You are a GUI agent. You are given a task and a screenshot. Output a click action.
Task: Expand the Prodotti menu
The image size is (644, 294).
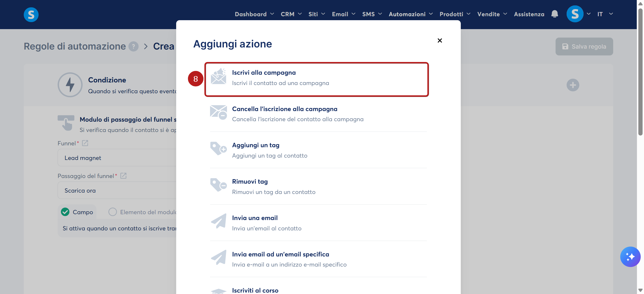pos(455,14)
